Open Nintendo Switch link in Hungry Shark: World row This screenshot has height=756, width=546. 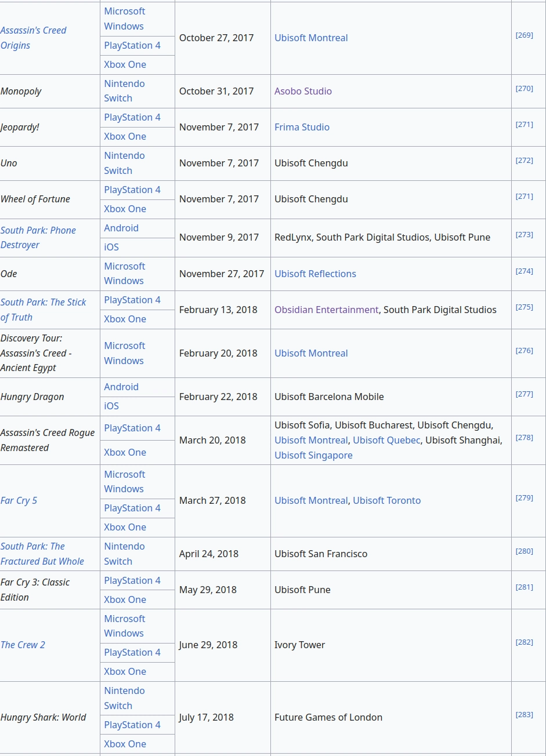124,698
